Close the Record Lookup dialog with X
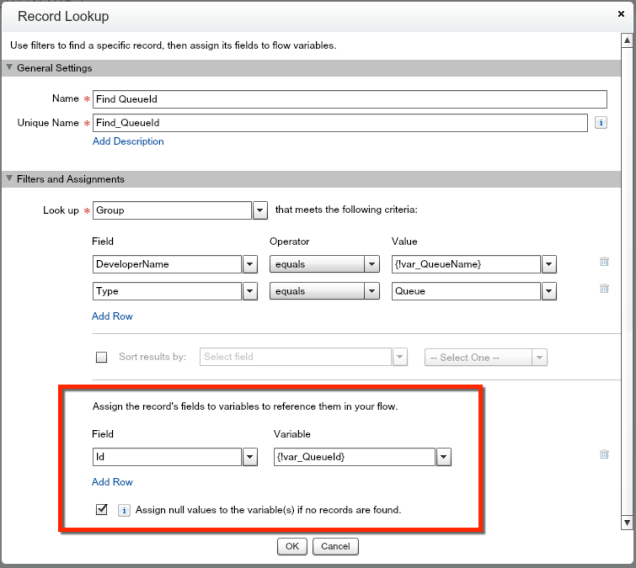The image size is (636, 568). pos(621,16)
